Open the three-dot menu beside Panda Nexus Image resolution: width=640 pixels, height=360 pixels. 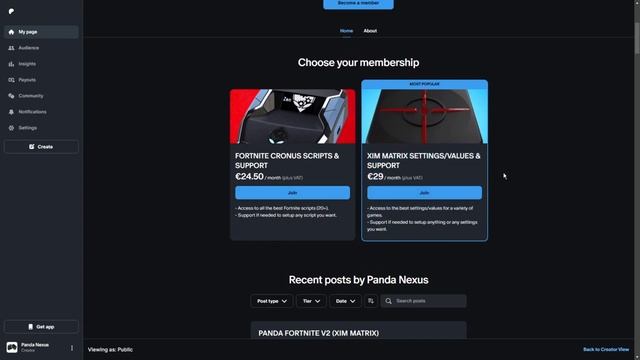coord(72,348)
